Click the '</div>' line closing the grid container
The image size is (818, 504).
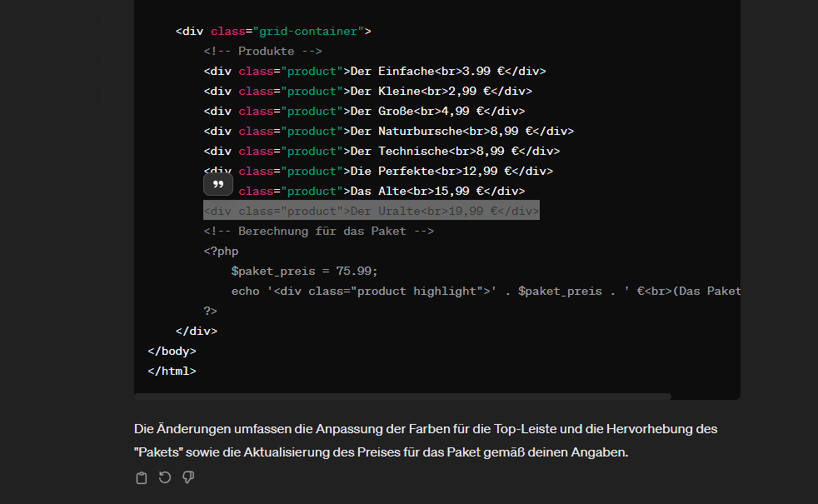(x=197, y=331)
